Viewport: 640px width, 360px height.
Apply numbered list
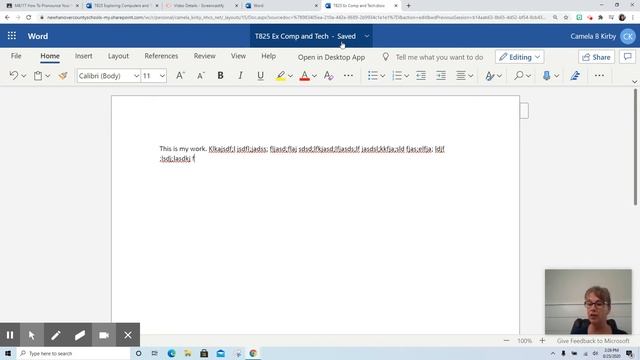click(x=397, y=76)
